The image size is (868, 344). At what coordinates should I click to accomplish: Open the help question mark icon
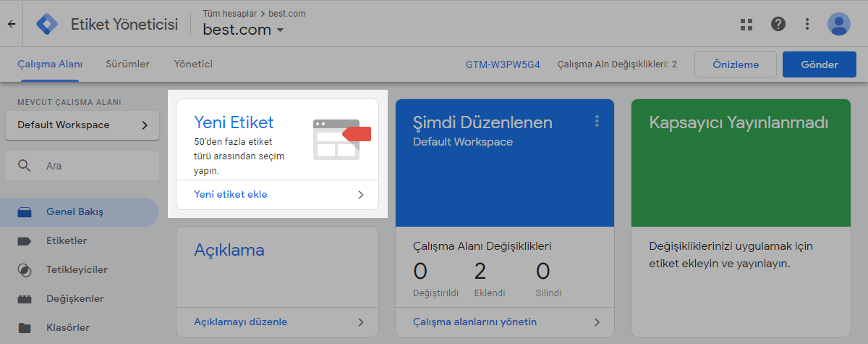(778, 24)
